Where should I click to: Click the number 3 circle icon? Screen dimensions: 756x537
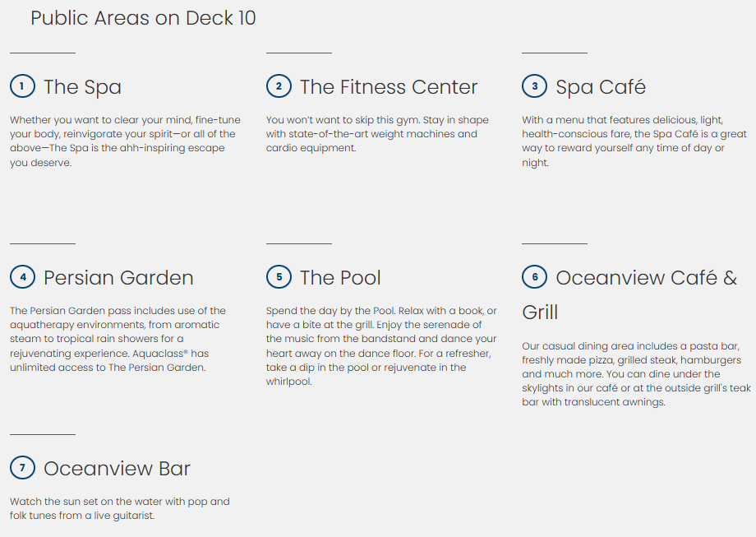[x=534, y=86]
